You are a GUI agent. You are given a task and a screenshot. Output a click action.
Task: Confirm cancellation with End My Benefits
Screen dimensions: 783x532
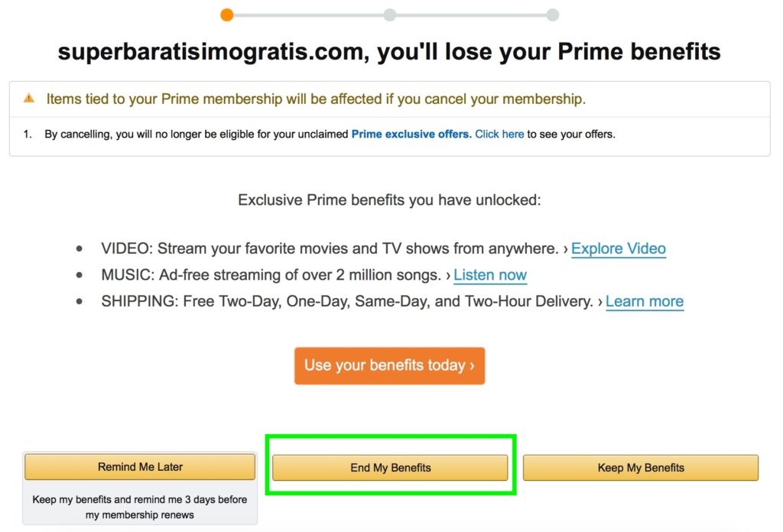[x=390, y=468]
